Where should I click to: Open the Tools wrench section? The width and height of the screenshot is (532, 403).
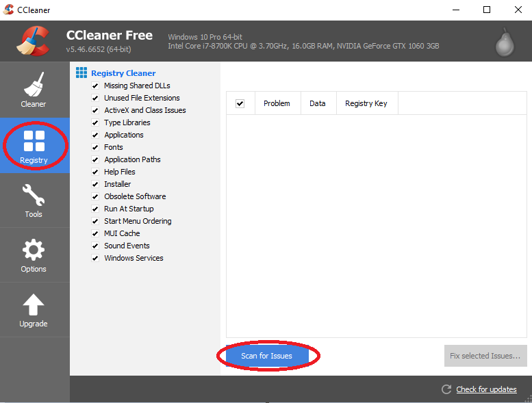(34, 200)
